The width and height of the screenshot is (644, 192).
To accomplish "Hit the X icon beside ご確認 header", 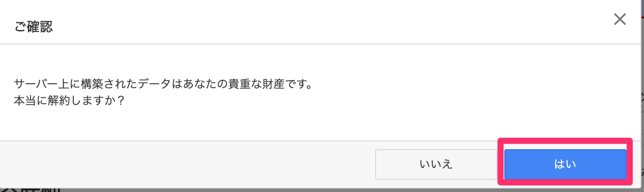I will (620, 19).
